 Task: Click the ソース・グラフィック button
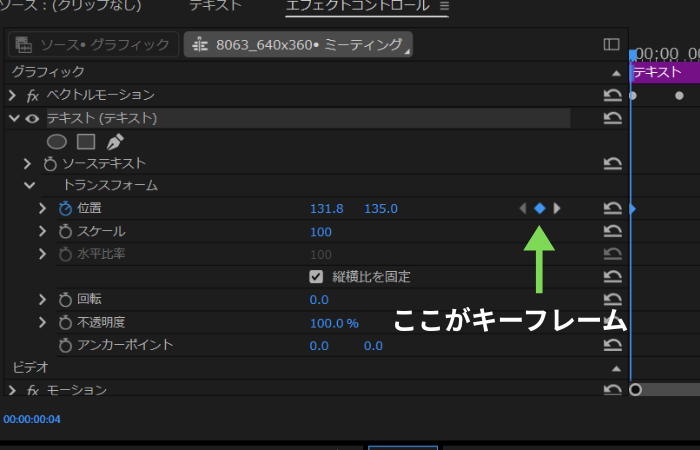point(93,44)
